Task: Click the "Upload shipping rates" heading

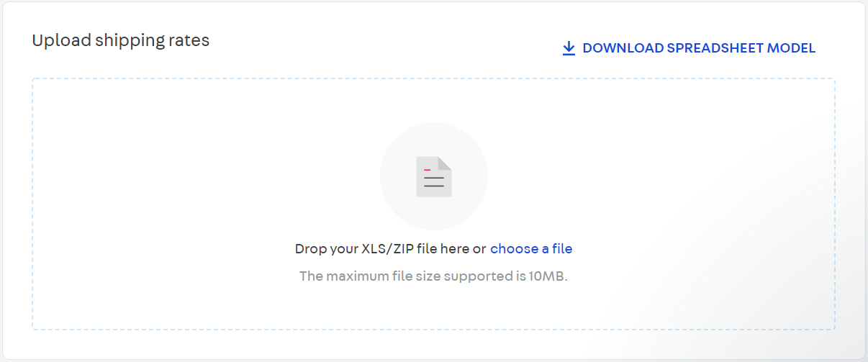Action: click(x=120, y=40)
